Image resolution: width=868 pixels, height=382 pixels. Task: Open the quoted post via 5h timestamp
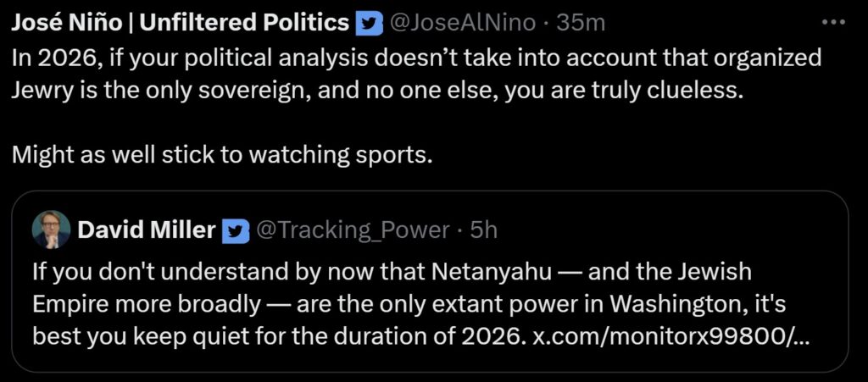[x=482, y=230]
